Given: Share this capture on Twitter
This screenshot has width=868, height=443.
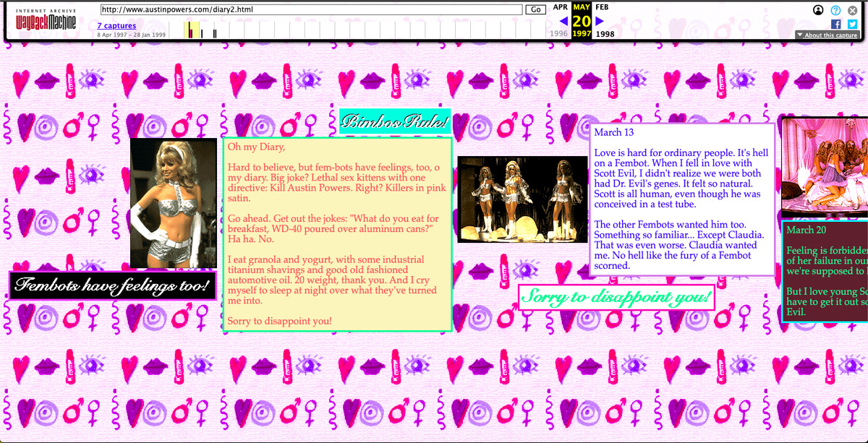Looking at the screenshot, I should tap(852, 24).
